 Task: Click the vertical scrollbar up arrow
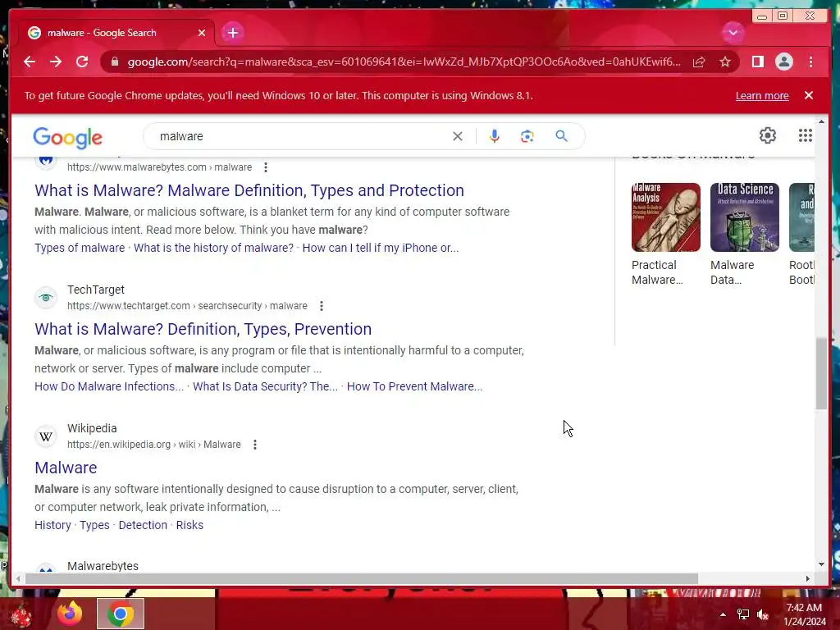click(x=821, y=122)
